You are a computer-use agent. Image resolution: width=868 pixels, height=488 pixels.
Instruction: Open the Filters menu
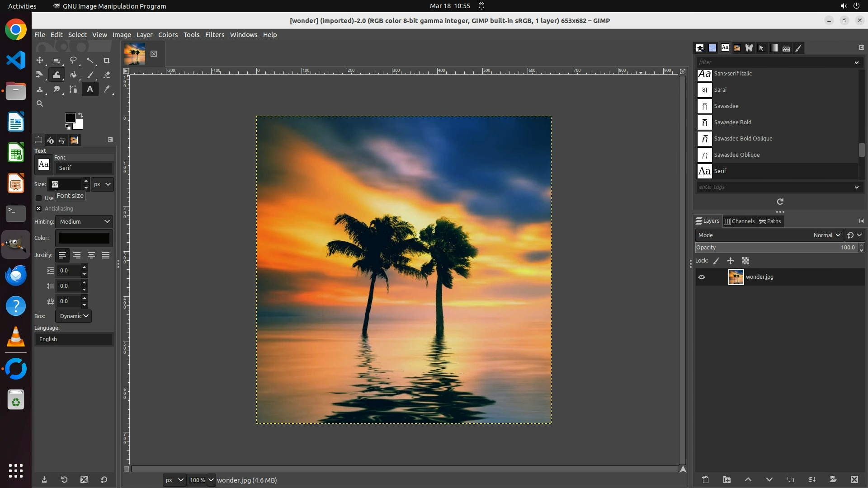click(214, 35)
